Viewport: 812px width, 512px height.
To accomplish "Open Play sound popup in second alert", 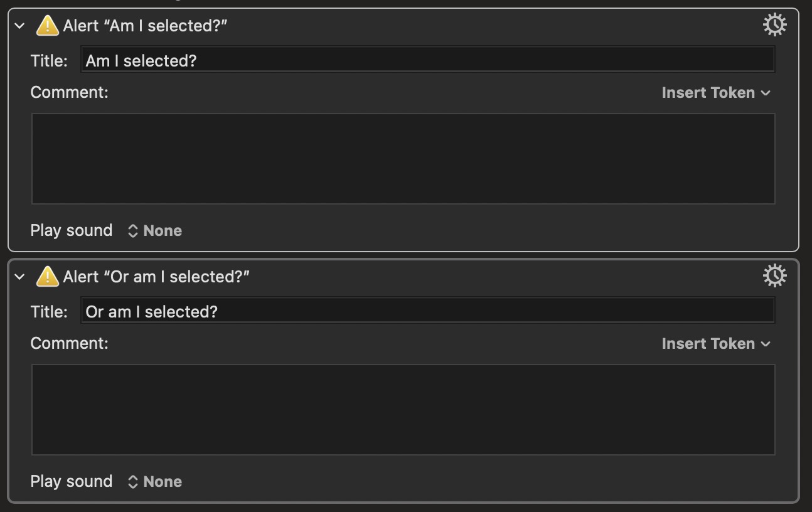I will pyautogui.click(x=154, y=482).
